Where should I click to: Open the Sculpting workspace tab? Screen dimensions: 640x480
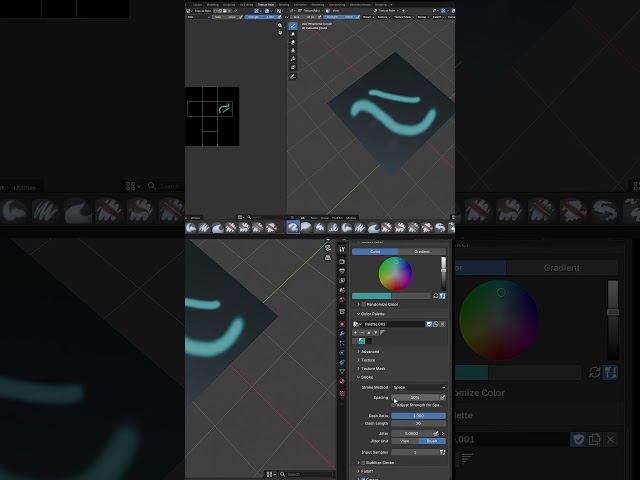tap(229, 5)
